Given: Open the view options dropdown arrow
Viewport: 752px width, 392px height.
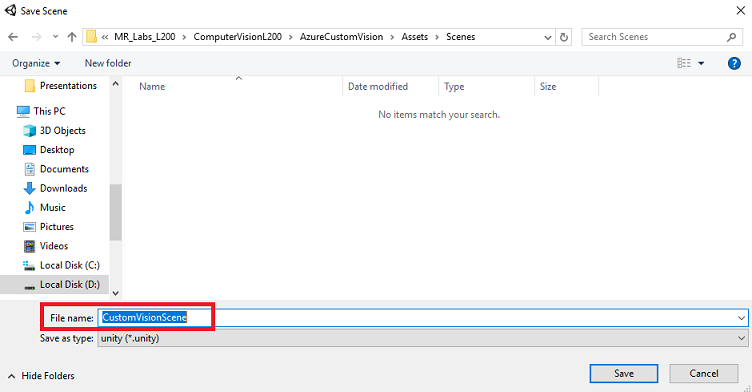Looking at the screenshot, I should pos(701,63).
